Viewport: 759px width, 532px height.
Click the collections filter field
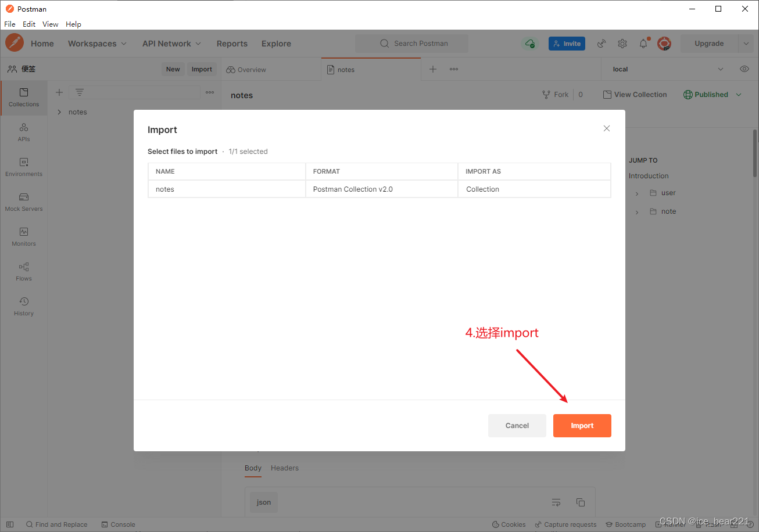[x=135, y=92]
